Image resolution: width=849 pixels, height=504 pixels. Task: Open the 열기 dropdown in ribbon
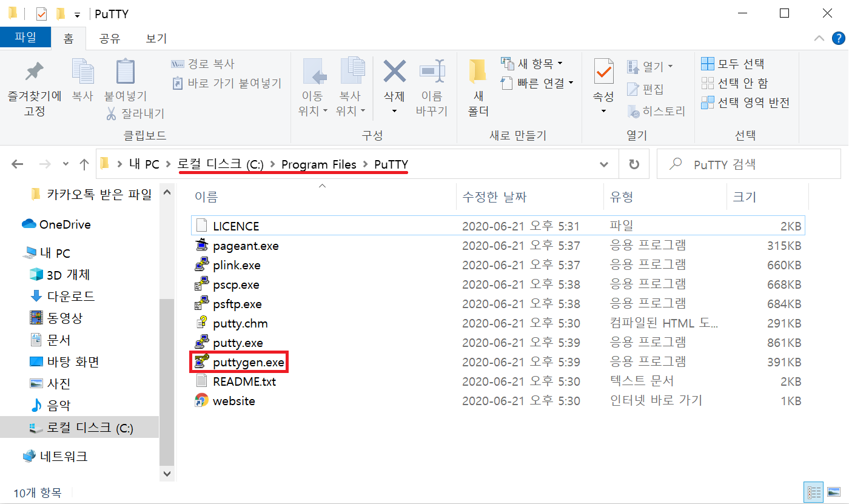650,66
